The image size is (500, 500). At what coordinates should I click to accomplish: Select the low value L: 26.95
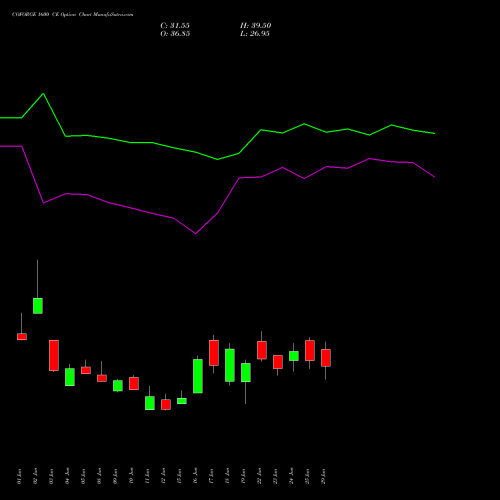(x=255, y=34)
